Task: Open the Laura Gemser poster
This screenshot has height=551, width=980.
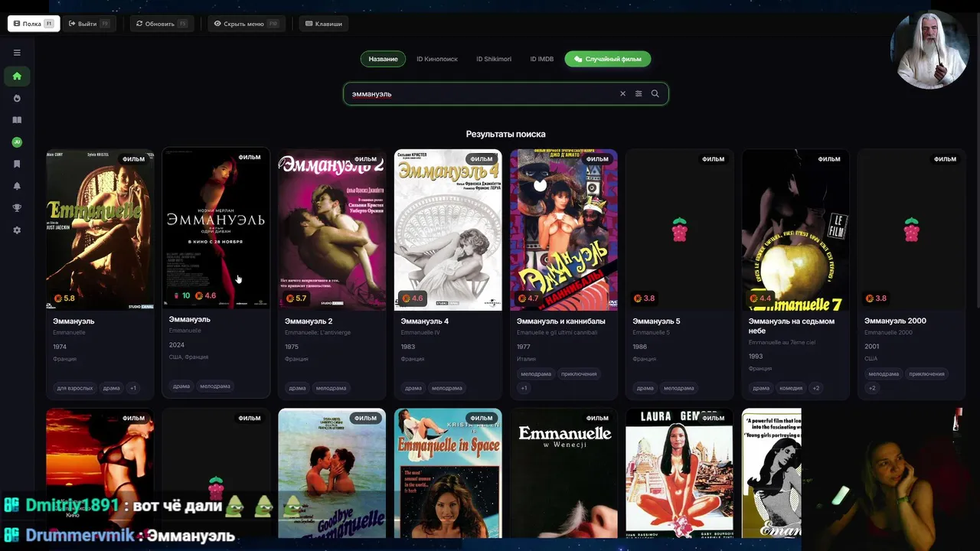Action: (680, 473)
